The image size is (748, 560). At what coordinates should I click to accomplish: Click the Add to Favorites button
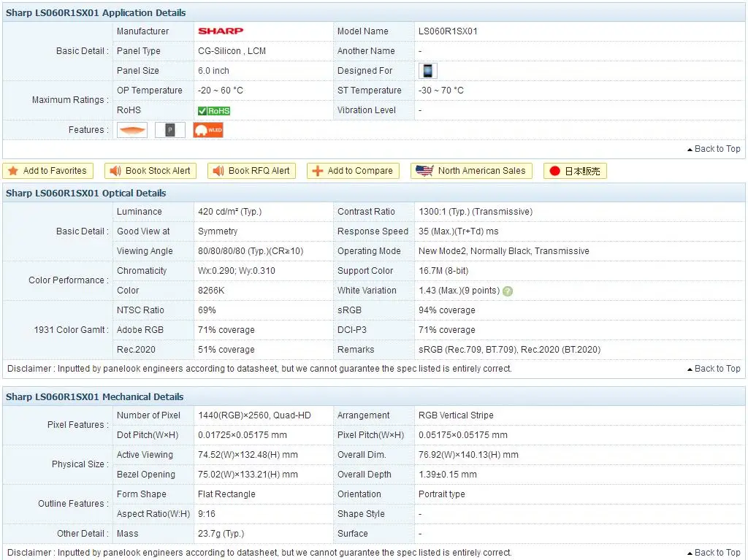coord(47,171)
